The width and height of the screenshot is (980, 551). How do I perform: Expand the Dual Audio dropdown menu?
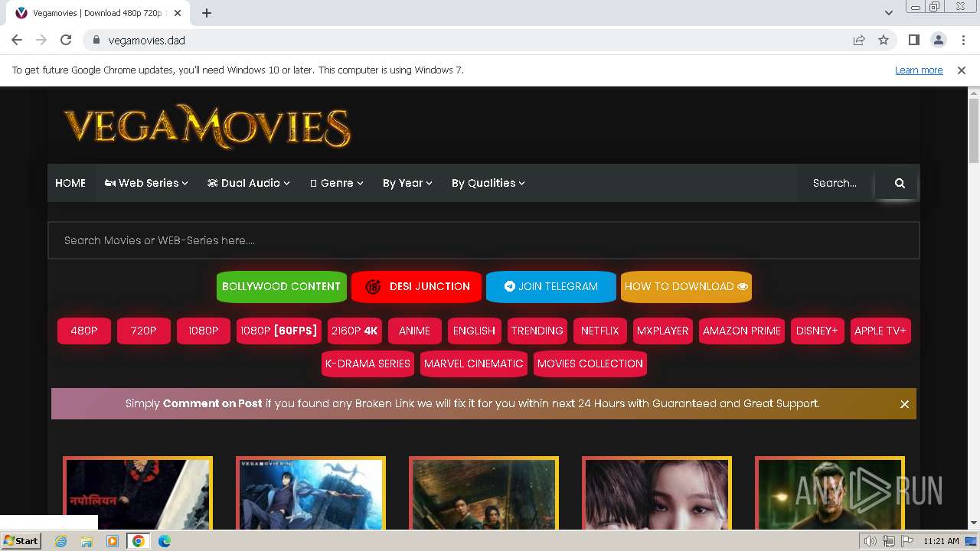[249, 183]
